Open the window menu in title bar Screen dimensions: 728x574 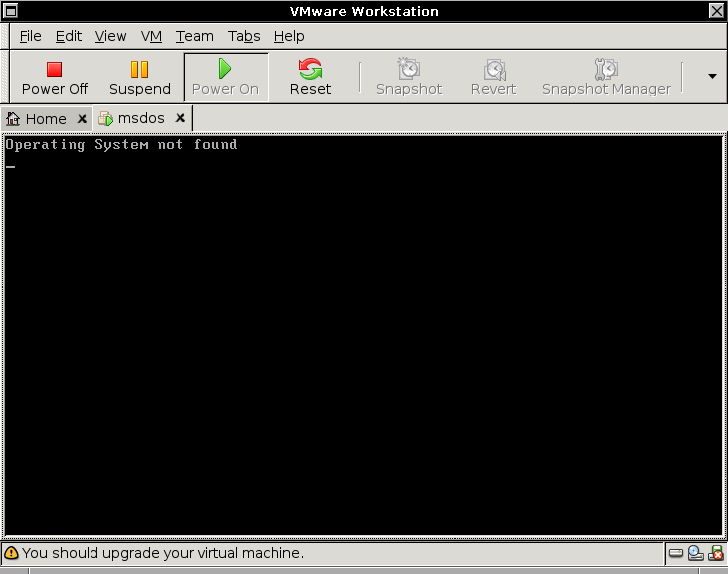[10, 10]
